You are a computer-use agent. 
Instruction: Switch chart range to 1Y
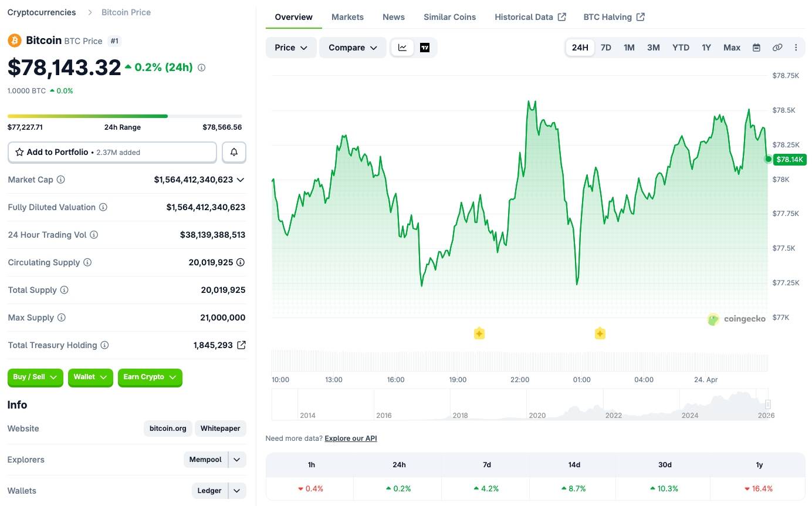point(706,48)
